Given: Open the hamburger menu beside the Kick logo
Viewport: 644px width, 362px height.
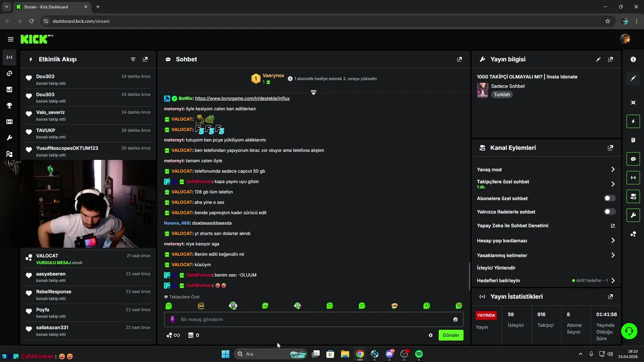Looking at the screenshot, I should (11, 39).
